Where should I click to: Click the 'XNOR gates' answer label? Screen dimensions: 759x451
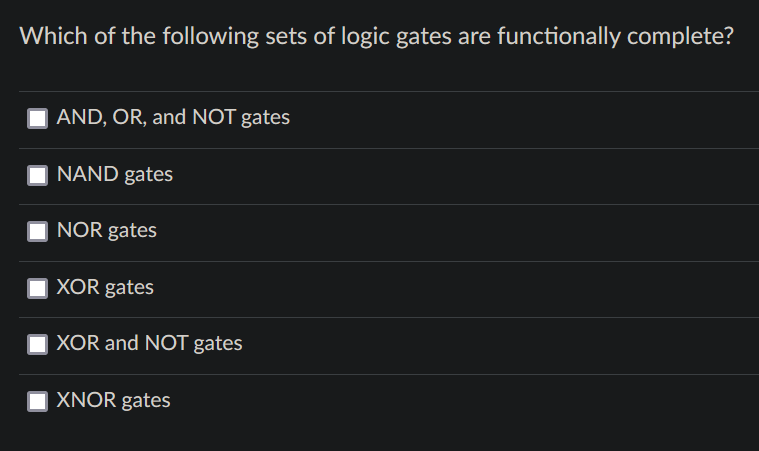click(x=113, y=401)
